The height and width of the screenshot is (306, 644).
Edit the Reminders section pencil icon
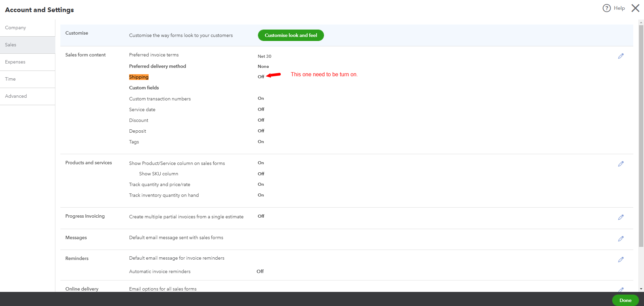pyautogui.click(x=621, y=260)
